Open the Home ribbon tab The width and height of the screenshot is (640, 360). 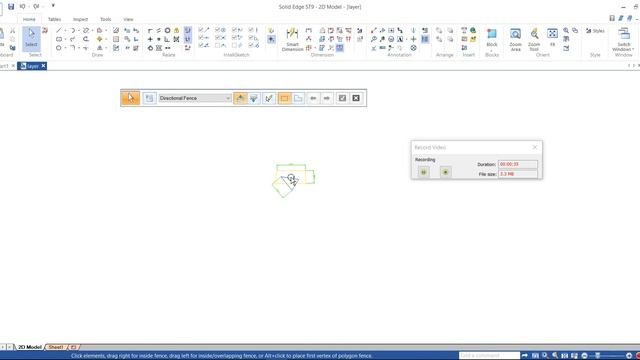[x=29, y=19]
